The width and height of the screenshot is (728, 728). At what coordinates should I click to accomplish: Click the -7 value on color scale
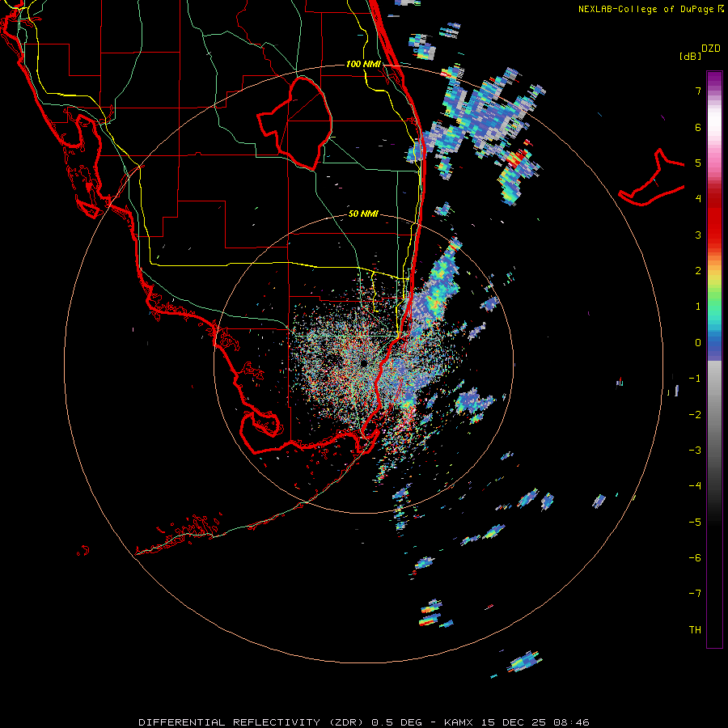[x=695, y=594]
